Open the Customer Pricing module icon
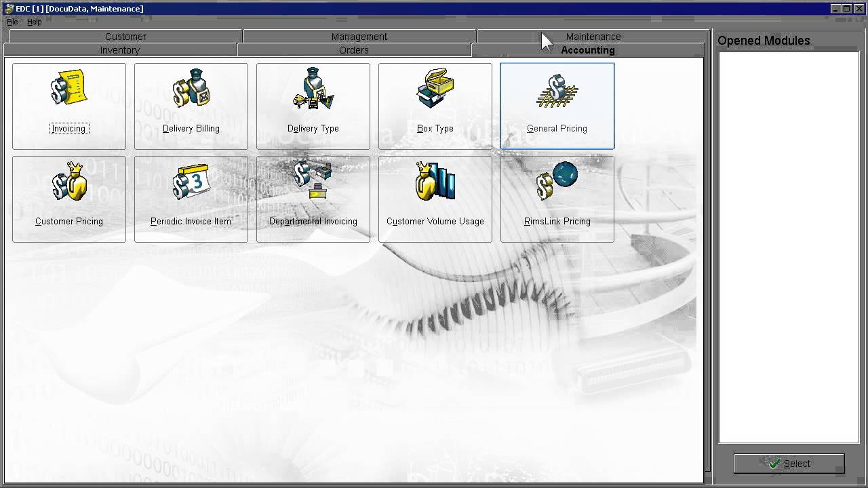This screenshot has height=488, width=868. tap(69, 199)
